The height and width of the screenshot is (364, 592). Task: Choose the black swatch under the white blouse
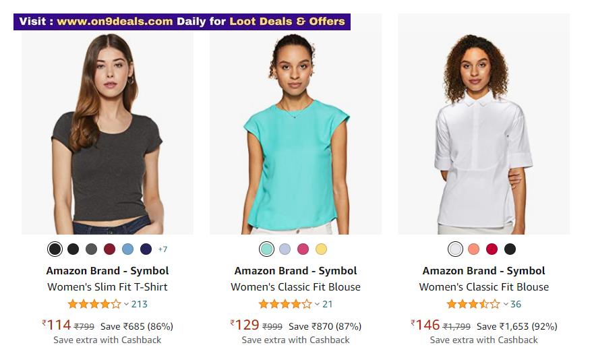[x=510, y=249]
